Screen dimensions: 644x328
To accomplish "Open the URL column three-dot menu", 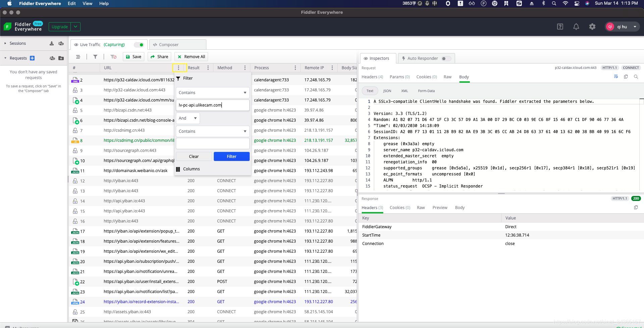I will (x=179, y=68).
